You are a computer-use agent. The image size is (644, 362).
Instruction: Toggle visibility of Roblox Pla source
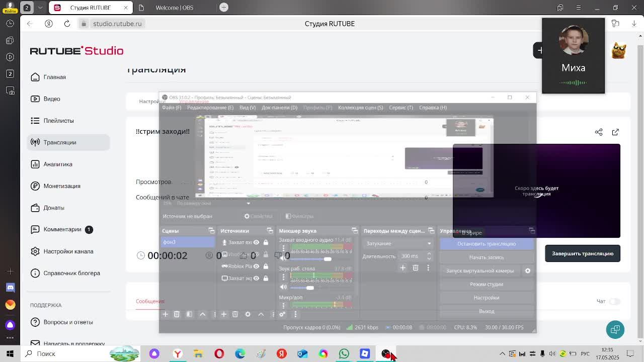point(256,266)
